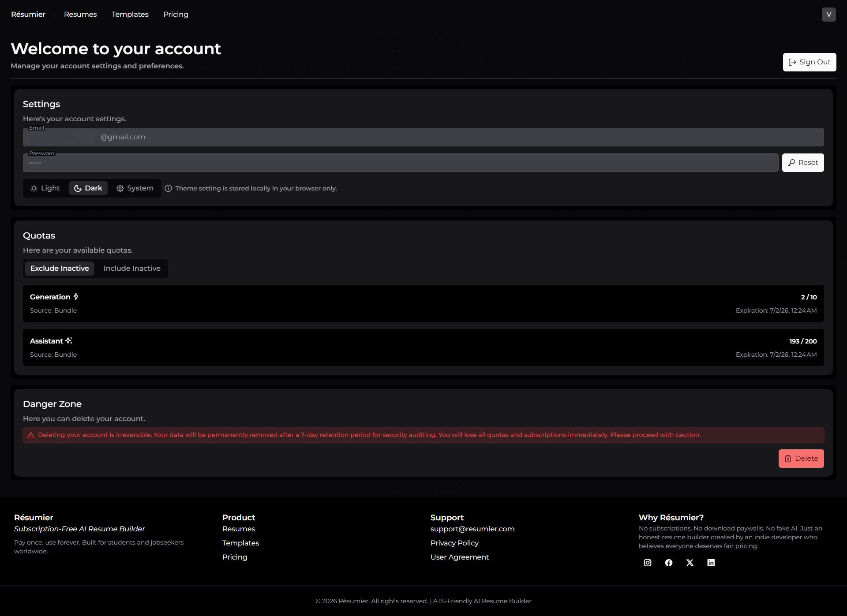Click the red Delete account button

(x=801, y=459)
